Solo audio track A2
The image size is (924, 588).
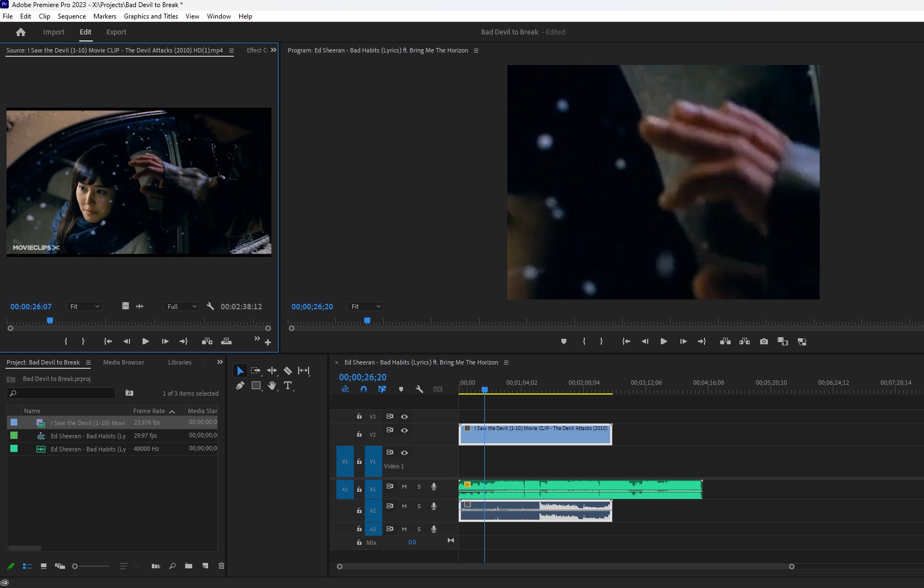[419, 506]
